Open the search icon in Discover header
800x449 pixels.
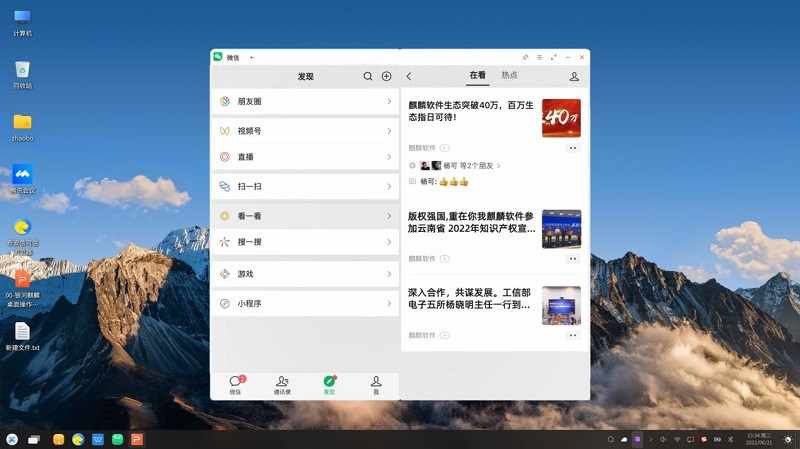tap(368, 76)
